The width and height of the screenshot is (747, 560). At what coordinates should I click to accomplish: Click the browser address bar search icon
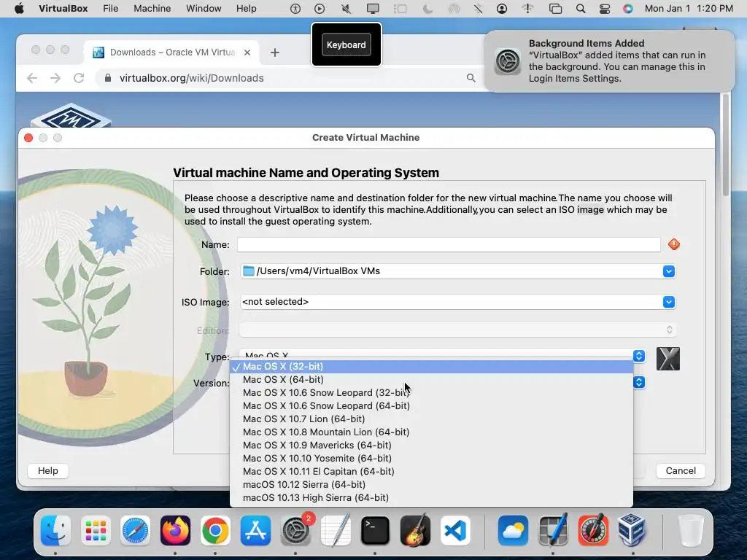[x=471, y=78]
